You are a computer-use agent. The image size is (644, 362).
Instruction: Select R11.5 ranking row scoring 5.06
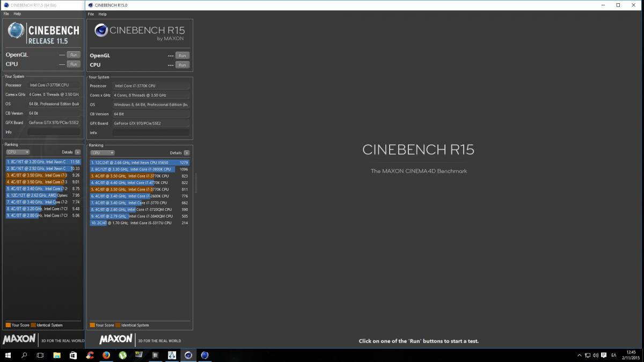(43, 215)
